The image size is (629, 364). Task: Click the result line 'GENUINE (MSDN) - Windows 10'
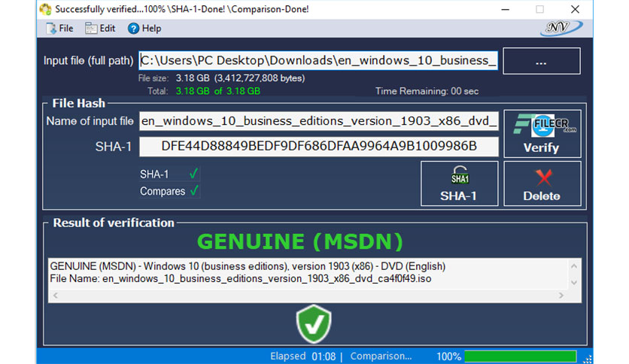tap(248, 266)
